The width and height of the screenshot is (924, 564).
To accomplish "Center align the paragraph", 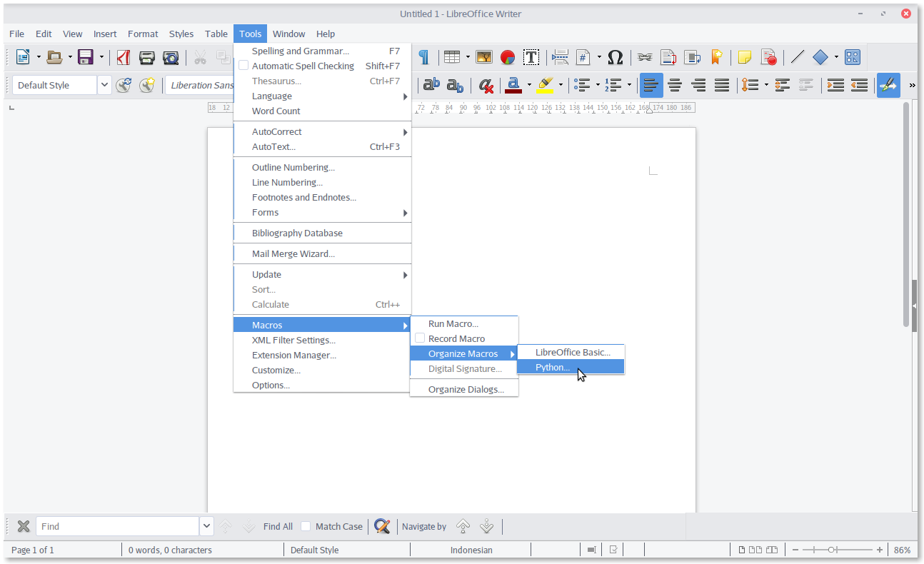I will [x=675, y=85].
